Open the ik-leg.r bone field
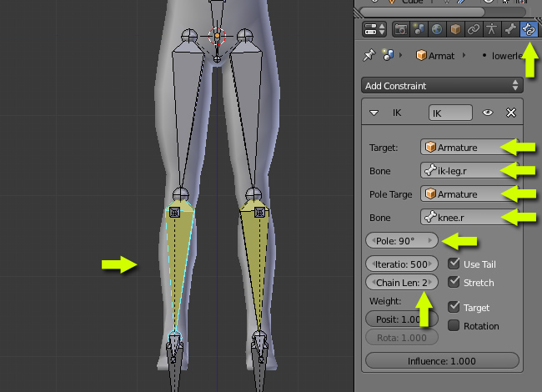 [x=469, y=171]
